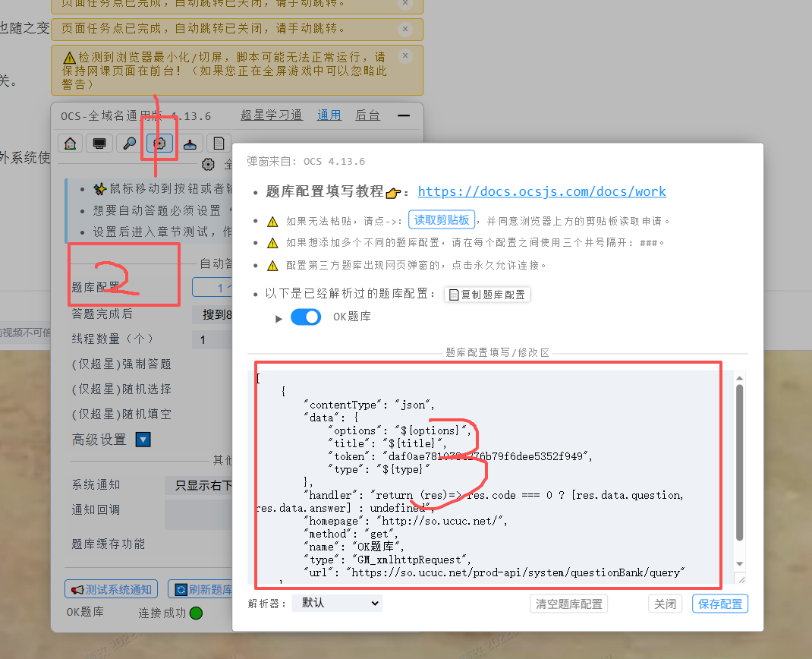Expand the OK题库 parsed config triangle
812x659 pixels.
(x=279, y=319)
